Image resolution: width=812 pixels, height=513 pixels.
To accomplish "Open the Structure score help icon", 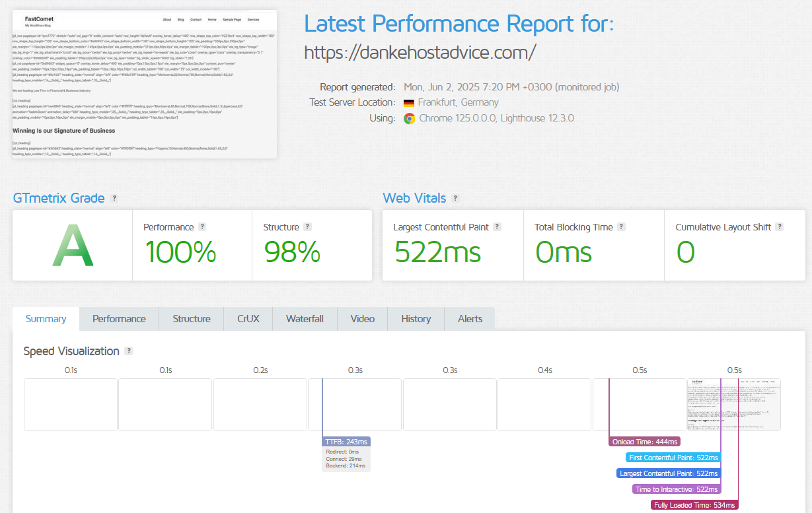I will pyautogui.click(x=307, y=226).
